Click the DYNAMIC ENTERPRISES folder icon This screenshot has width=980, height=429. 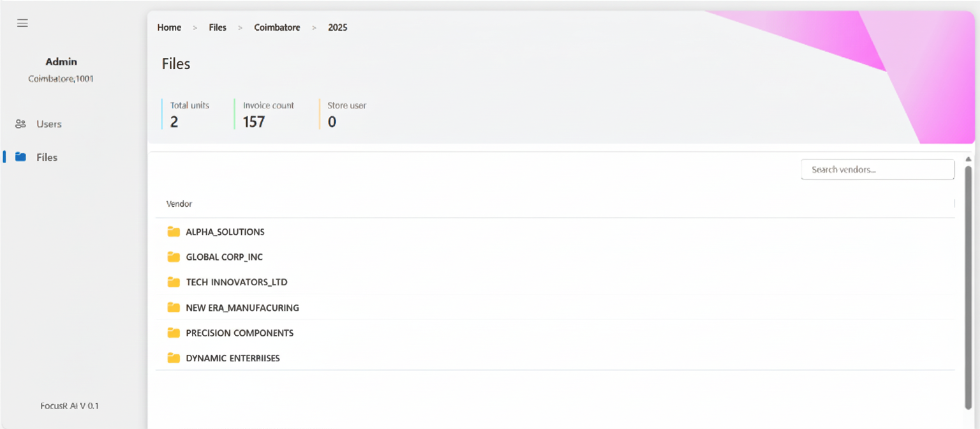(173, 358)
